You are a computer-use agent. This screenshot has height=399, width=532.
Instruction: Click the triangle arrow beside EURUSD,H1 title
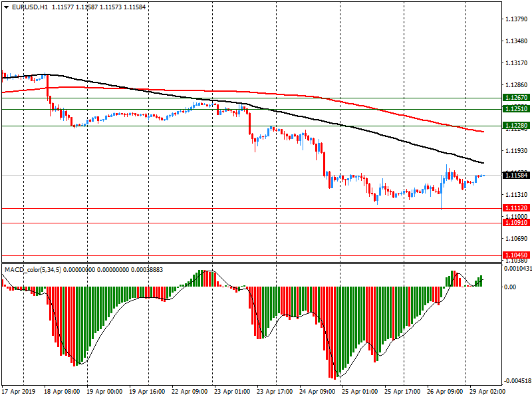(x=6, y=7)
